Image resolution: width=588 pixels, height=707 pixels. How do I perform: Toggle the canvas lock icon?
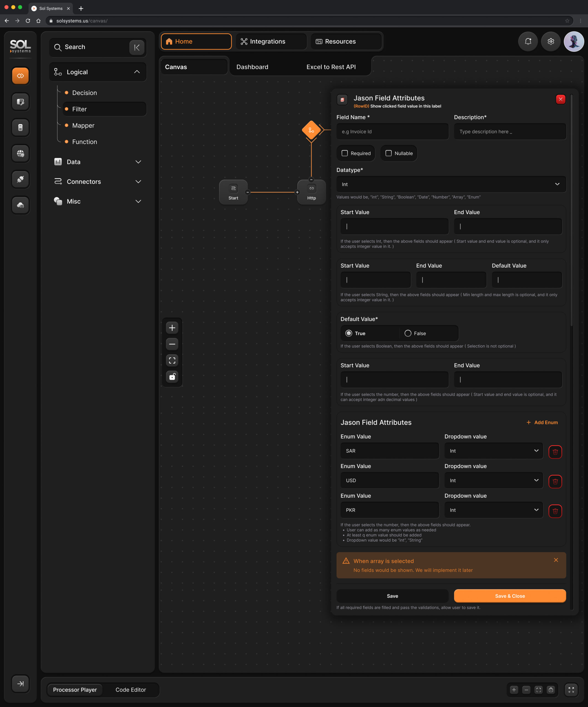pyautogui.click(x=172, y=376)
